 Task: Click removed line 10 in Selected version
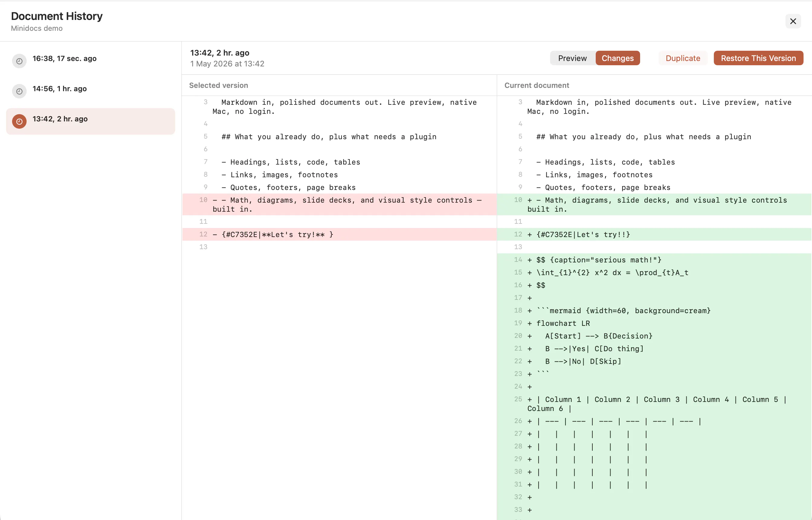coord(340,205)
